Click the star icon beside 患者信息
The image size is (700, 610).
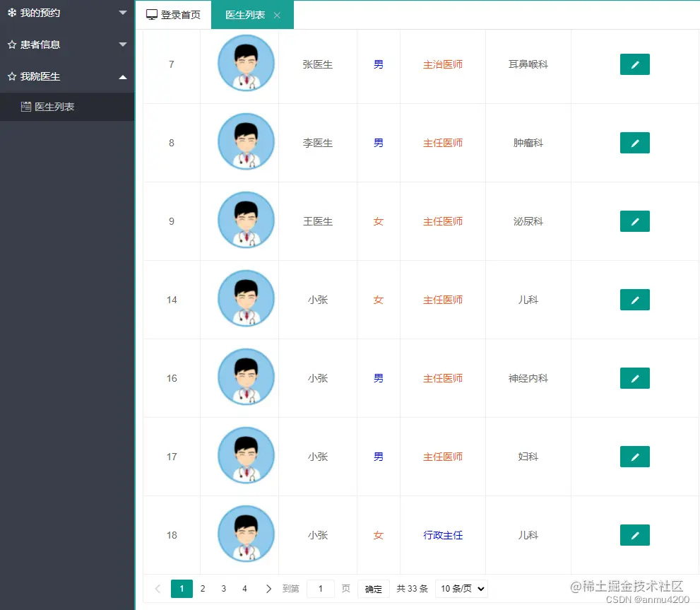11,45
